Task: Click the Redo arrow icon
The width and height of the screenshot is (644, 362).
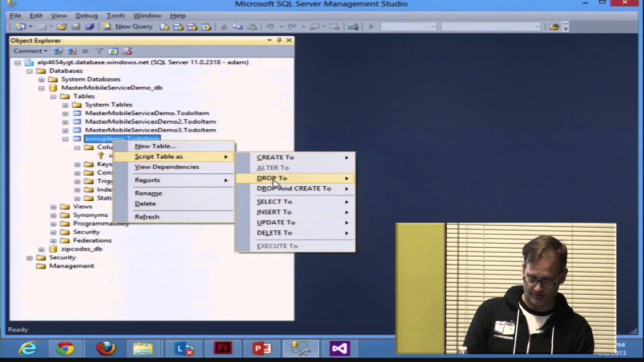Action: (x=292, y=26)
